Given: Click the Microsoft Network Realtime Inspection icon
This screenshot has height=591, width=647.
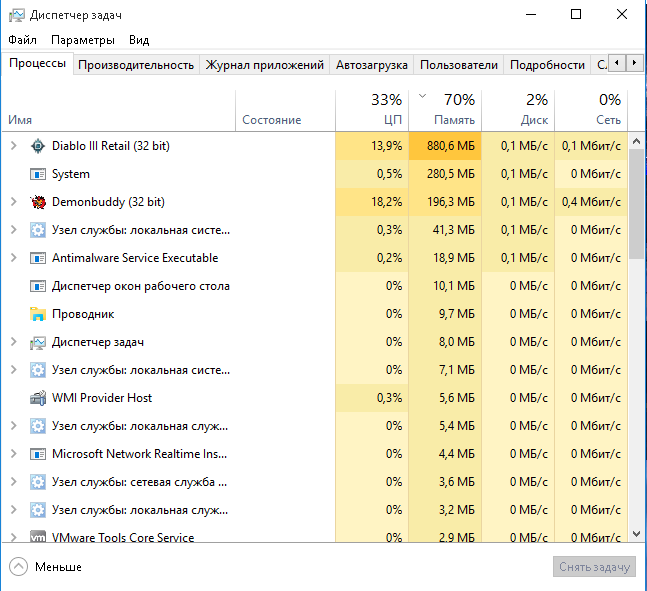Looking at the screenshot, I should pos(38,454).
